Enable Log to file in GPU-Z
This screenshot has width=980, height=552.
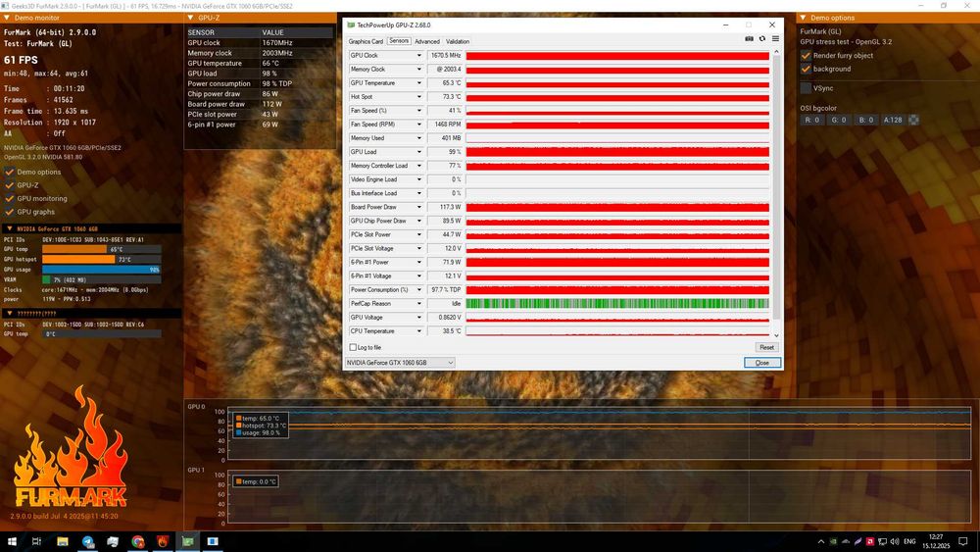click(x=353, y=348)
